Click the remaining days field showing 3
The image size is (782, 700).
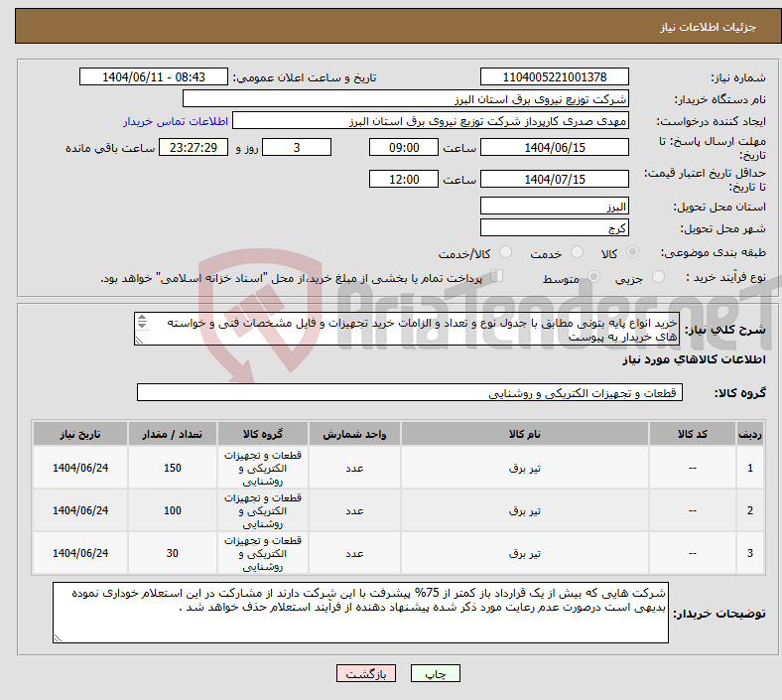(x=297, y=148)
